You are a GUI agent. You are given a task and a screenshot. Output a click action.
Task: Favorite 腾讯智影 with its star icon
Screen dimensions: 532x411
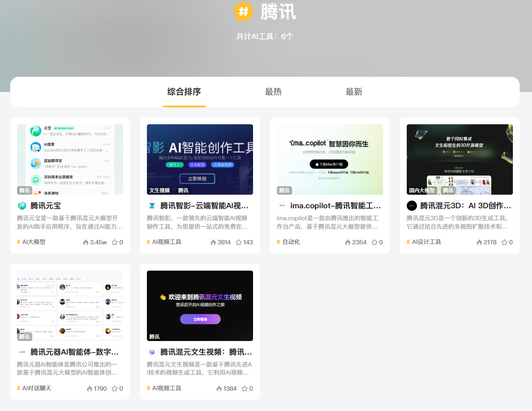click(x=239, y=242)
